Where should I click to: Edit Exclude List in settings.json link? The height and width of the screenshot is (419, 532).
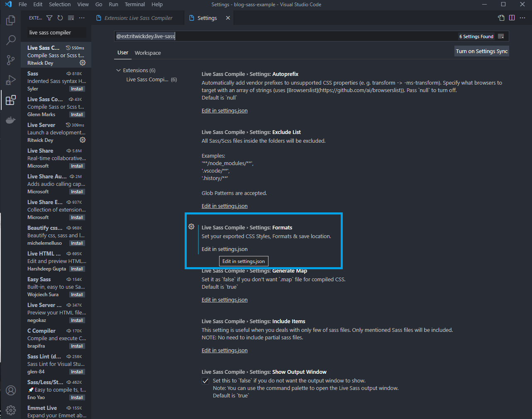[225, 206]
